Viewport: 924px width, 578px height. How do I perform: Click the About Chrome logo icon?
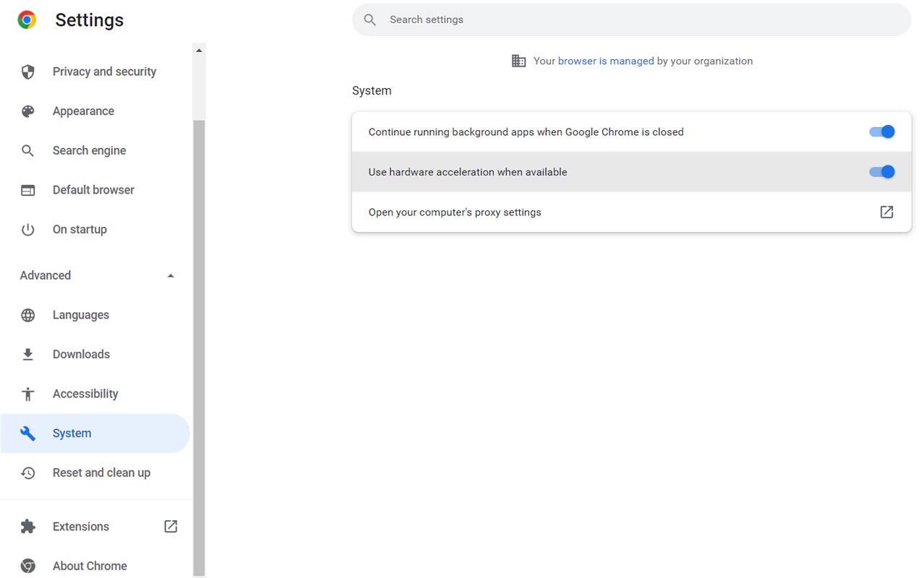[27, 566]
